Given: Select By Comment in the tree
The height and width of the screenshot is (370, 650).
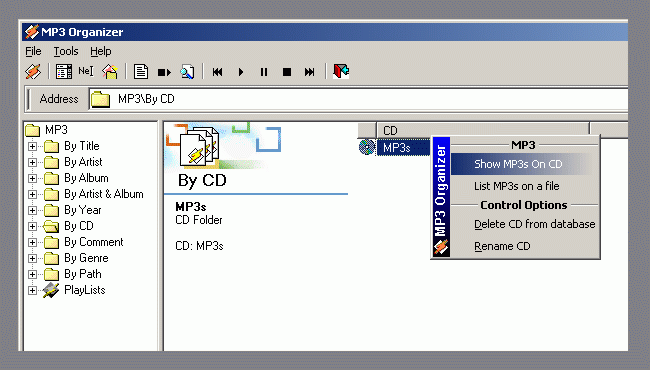Looking at the screenshot, I should point(94,242).
